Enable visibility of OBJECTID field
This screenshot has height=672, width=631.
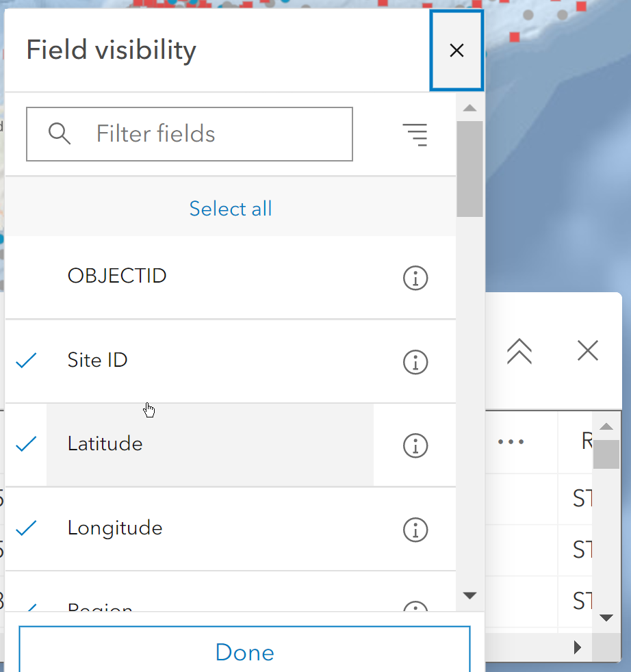tap(117, 276)
